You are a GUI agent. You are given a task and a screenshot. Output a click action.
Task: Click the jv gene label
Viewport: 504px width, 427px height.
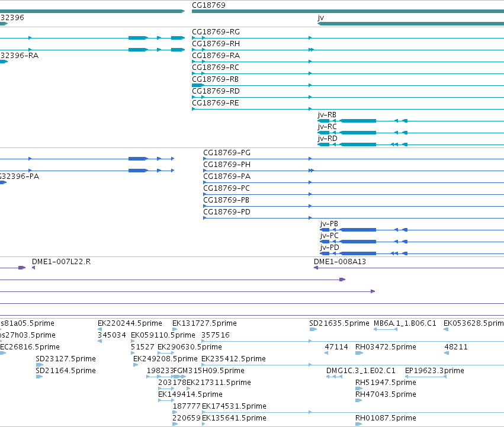pos(321,17)
